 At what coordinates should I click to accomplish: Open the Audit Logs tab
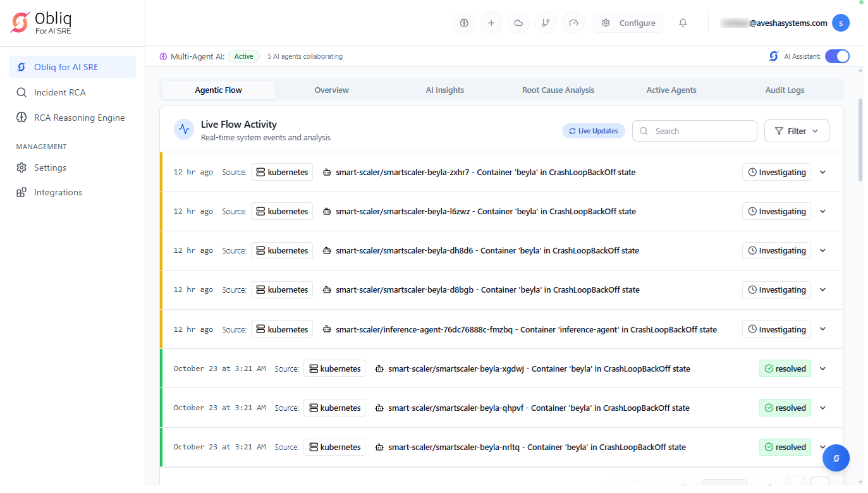(785, 90)
